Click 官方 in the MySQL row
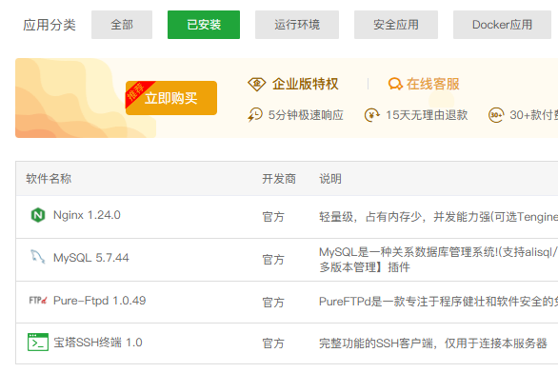558x392 pixels. click(273, 260)
